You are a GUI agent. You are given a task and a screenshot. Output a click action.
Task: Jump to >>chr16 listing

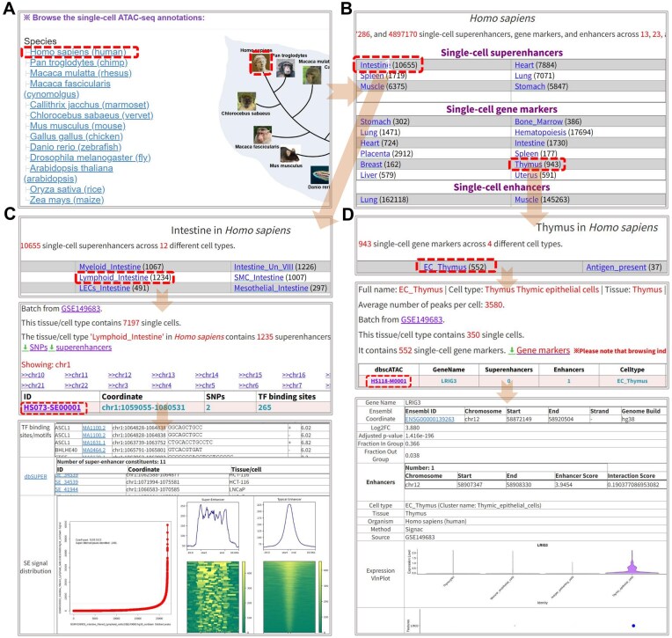tap(294, 375)
